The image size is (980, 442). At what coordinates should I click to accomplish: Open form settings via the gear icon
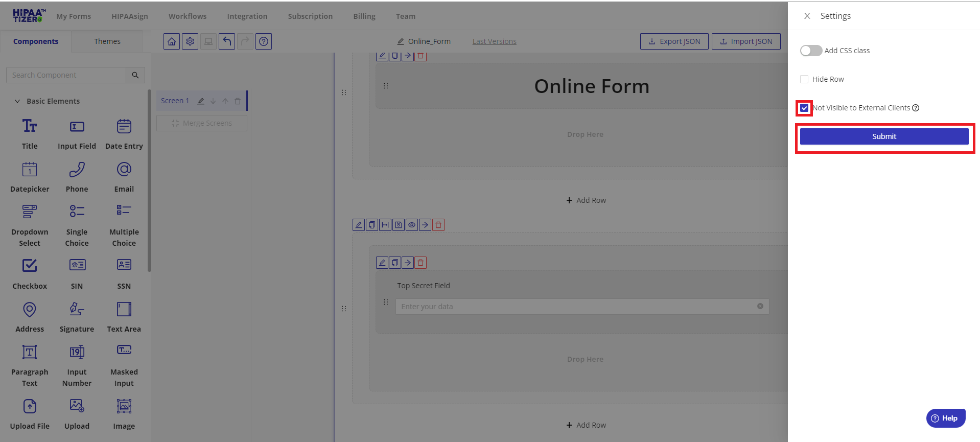coord(190,41)
